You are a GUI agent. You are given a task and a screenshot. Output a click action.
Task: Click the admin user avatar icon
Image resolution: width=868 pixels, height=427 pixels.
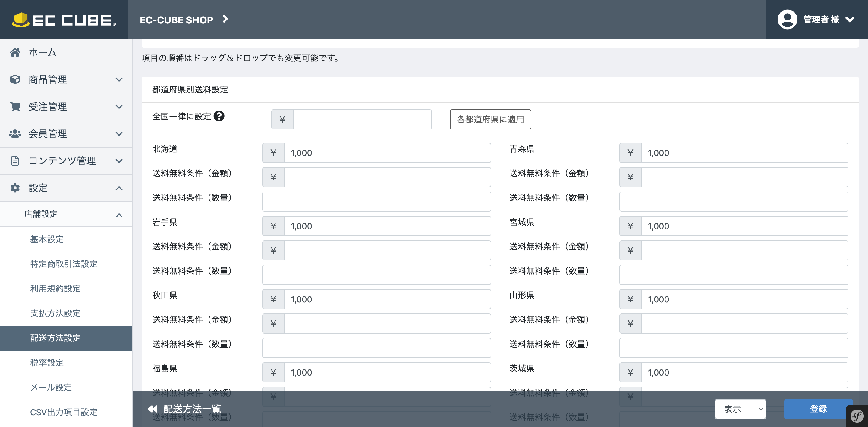pyautogui.click(x=787, y=20)
